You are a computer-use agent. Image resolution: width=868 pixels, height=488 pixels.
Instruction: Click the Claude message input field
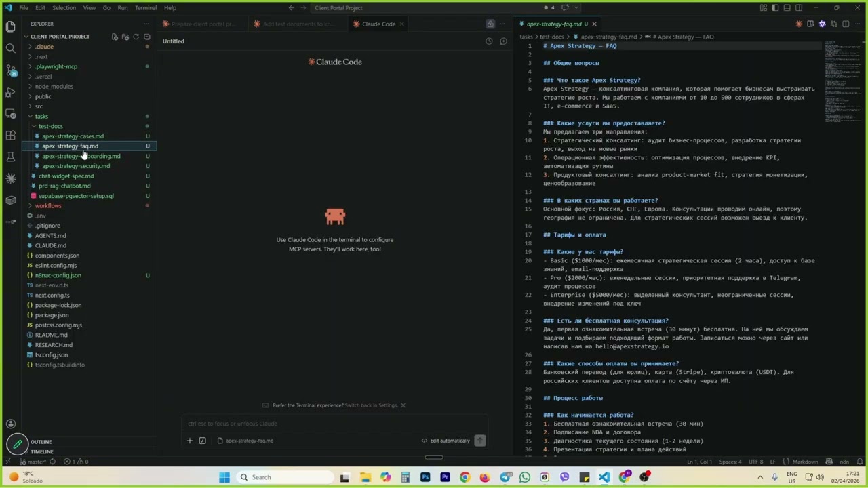tap(334, 424)
